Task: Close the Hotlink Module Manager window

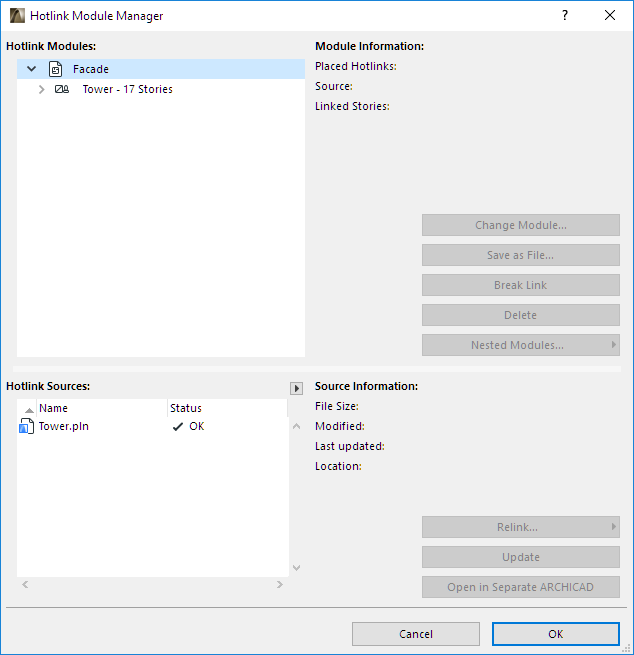Action: 610,15
